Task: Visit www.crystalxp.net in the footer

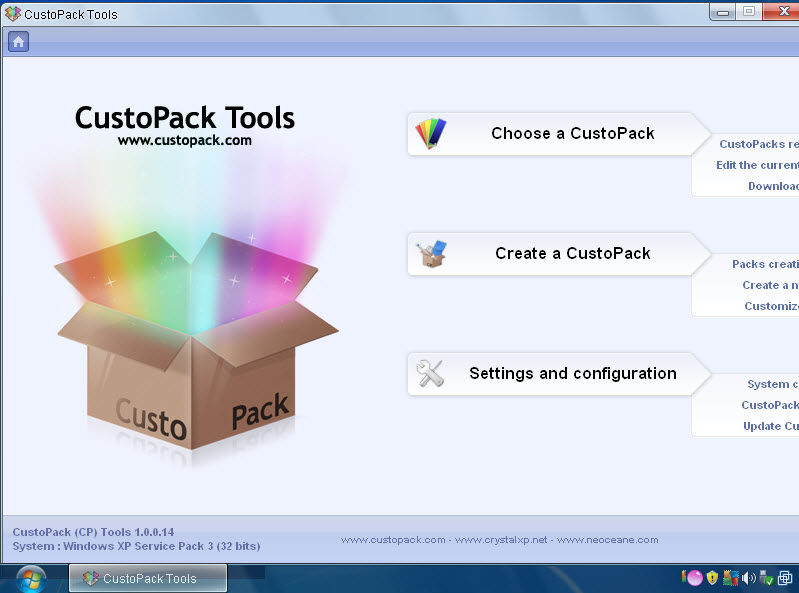Action: pyautogui.click(x=501, y=540)
